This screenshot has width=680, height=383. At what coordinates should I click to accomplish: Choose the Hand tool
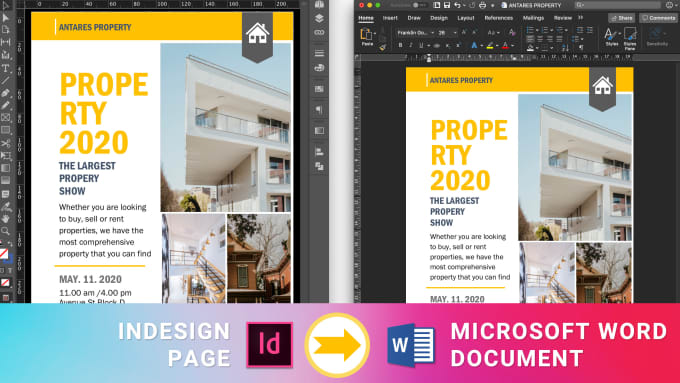[x=6, y=219]
